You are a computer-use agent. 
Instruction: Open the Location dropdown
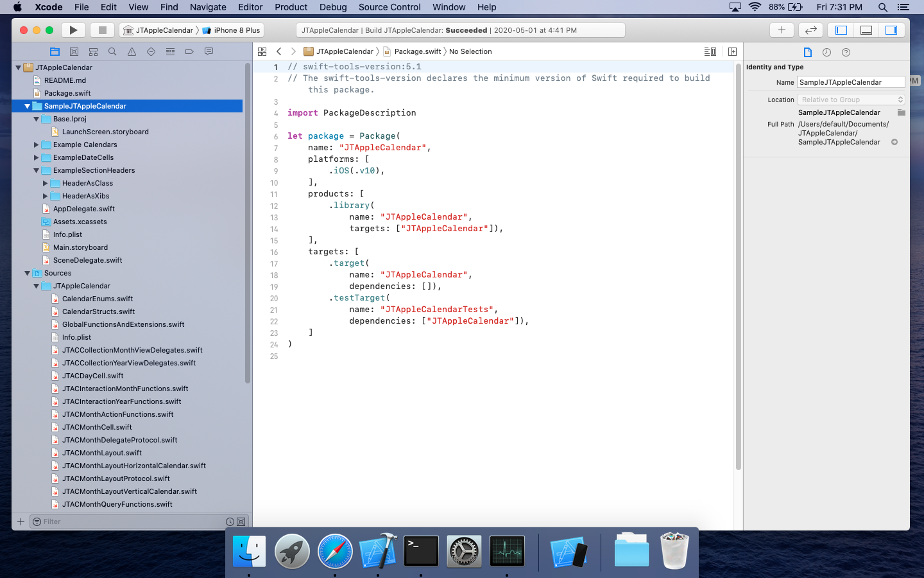851,100
